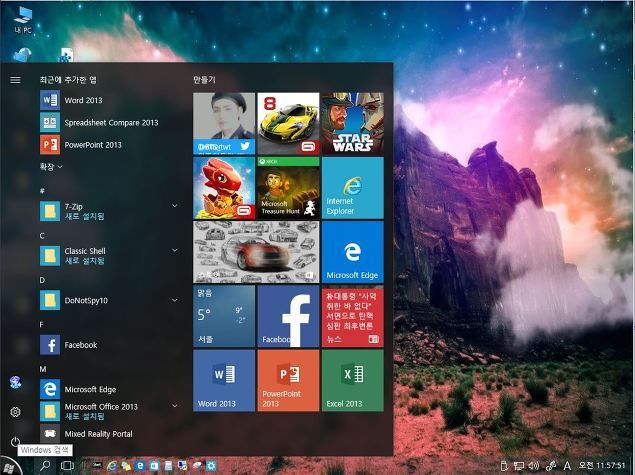Open the PowerPoint 2013 tile
Viewport: 635px width, 475px height.
tap(288, 381)
